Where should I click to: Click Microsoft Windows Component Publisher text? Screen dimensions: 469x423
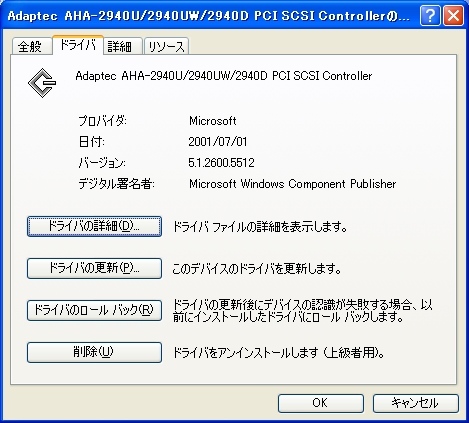click(292, 184)
